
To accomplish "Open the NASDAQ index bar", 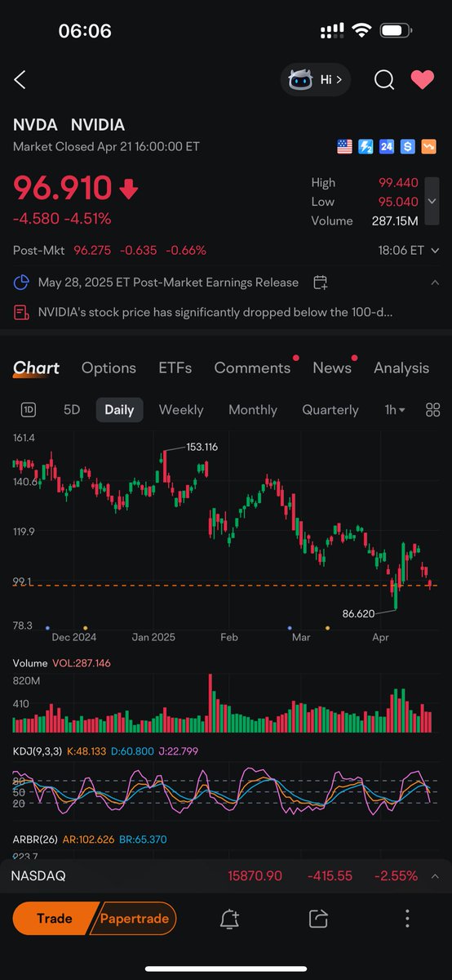I will click(226, 875).
